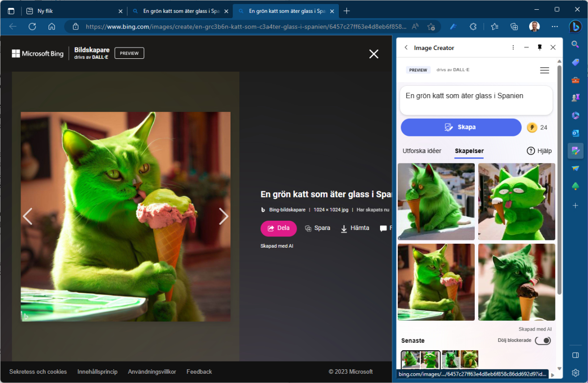Open the Image Creator more options menu
This screenshot has height=383, width=588.
pos(513,48)
